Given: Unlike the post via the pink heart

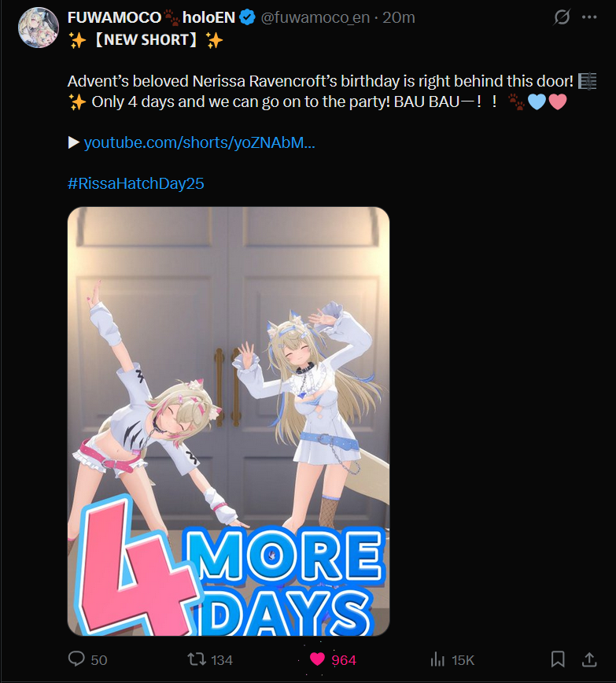Looking at the screenshot, I should (317, 659).
